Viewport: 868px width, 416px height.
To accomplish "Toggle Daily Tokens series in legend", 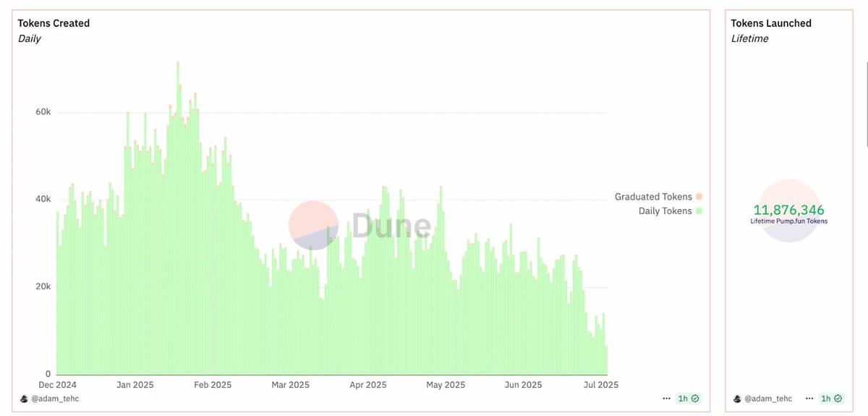I will (665, 211).
